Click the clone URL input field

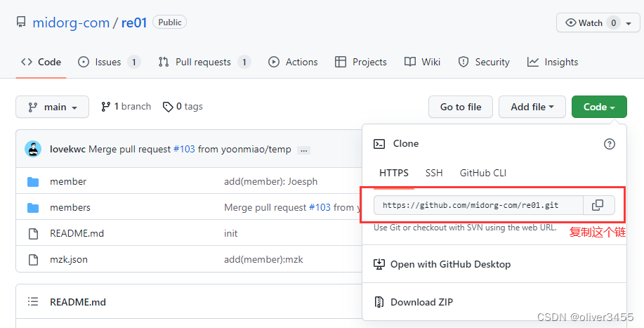tap(478, 205)
